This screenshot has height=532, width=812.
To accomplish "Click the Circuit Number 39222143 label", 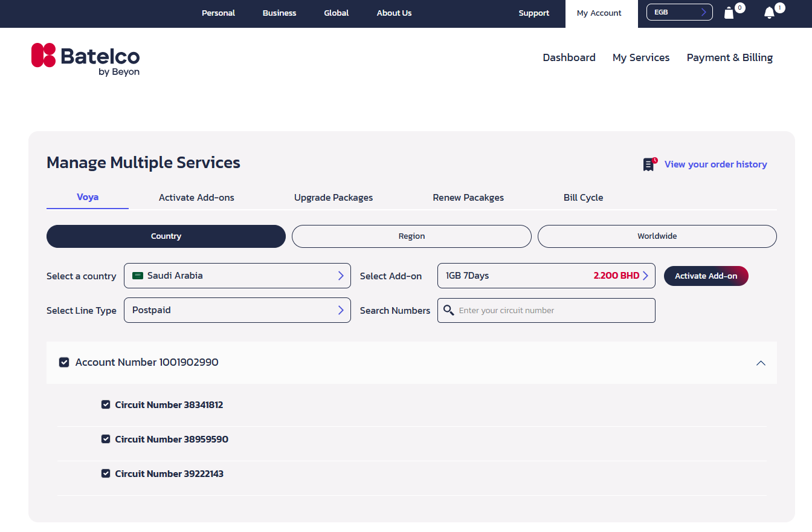I will tap(169, 473).
